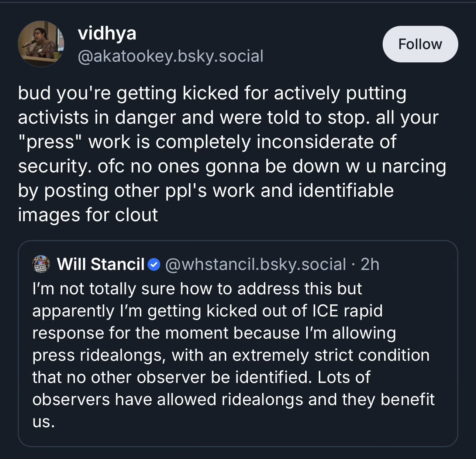This screenshot has height=459, width=476.
Task: Open the quoted post line mentioning "ICE rapid"
Action: [207, 311]
